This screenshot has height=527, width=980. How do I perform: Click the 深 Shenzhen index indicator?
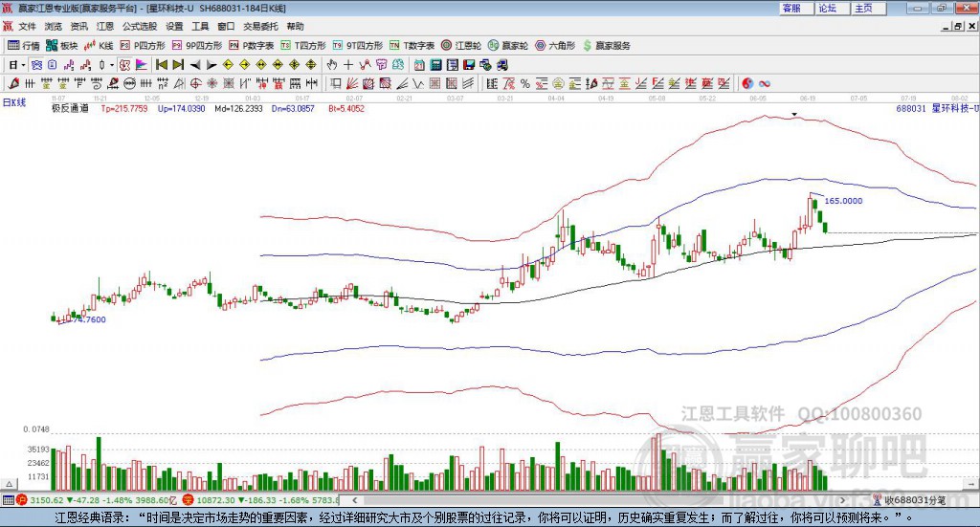click(x=189, y=500)
